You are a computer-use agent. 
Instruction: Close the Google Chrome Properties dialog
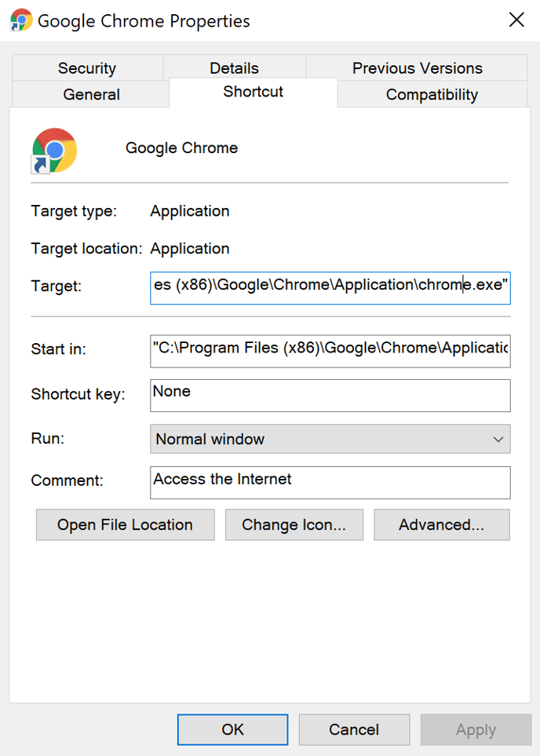pos(516,20)
